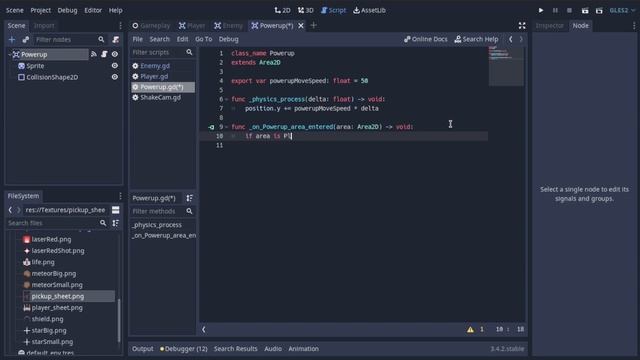This screenshot has width=640, height=360.
Task: Open Player.gd in script list
Action: [154, 76]
